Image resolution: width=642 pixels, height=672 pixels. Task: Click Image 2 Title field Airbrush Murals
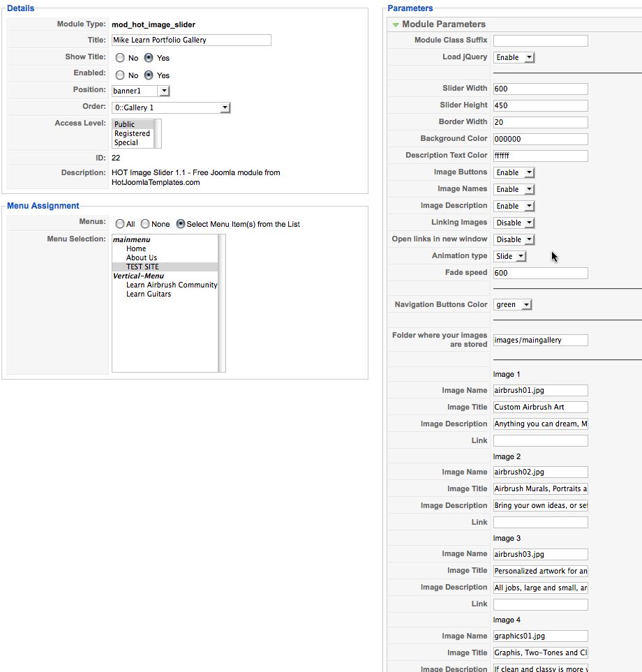(540, 488)
